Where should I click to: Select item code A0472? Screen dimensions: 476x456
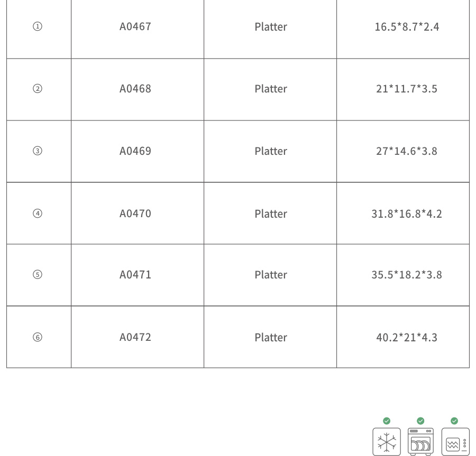[135, 337]
